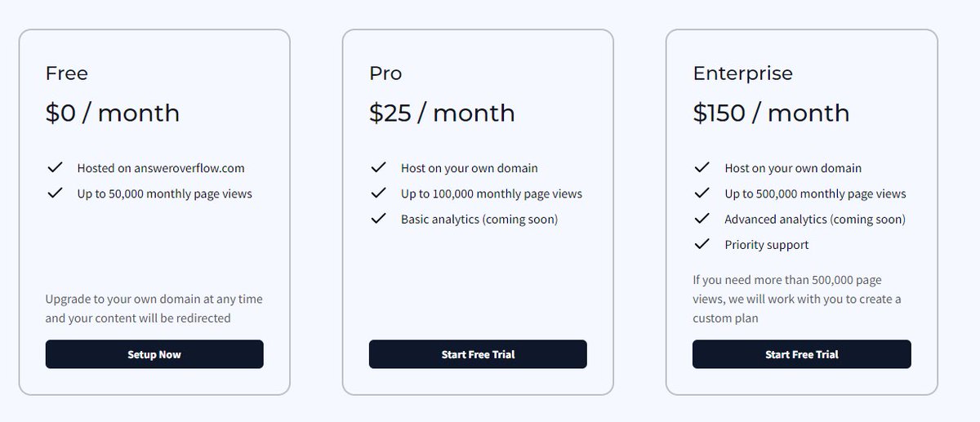
Task: Click the Priority support checkmark icon
Action: pos(702,244)
